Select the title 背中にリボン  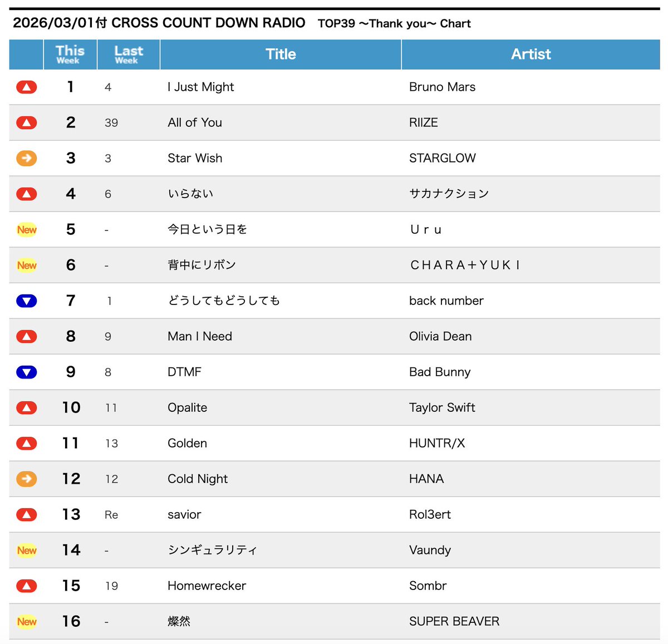tap(202, 265)
